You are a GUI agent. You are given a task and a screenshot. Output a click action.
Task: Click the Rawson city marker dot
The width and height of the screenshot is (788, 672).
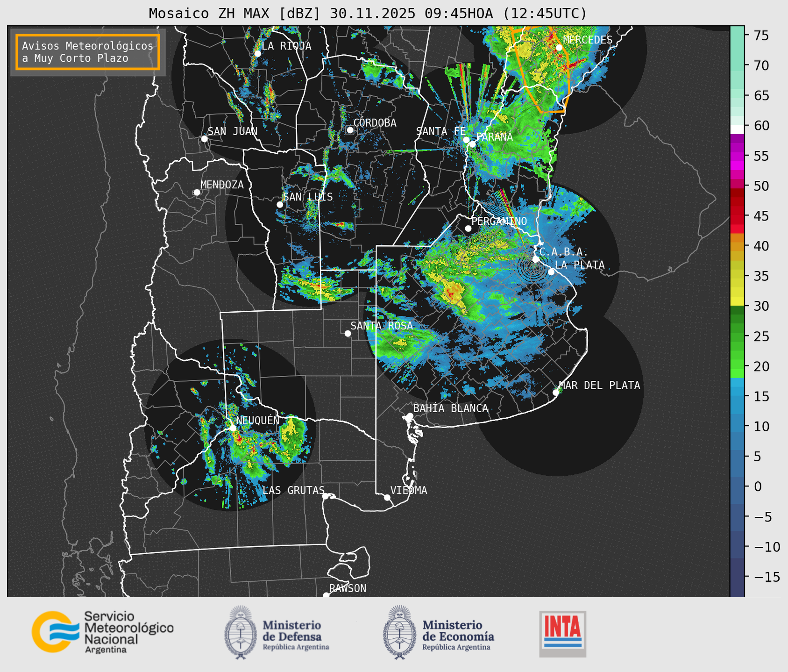326,595
